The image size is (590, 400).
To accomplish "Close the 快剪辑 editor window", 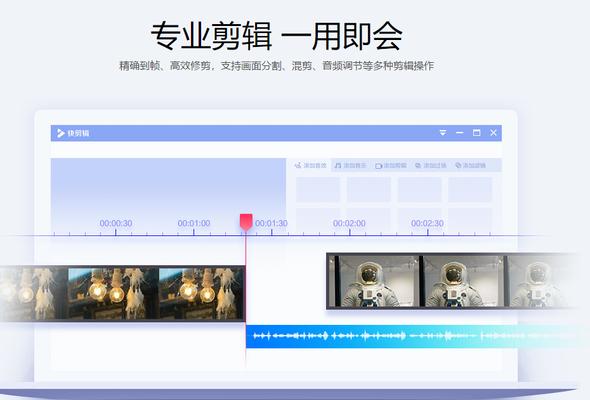I will (x=493, y=133).
